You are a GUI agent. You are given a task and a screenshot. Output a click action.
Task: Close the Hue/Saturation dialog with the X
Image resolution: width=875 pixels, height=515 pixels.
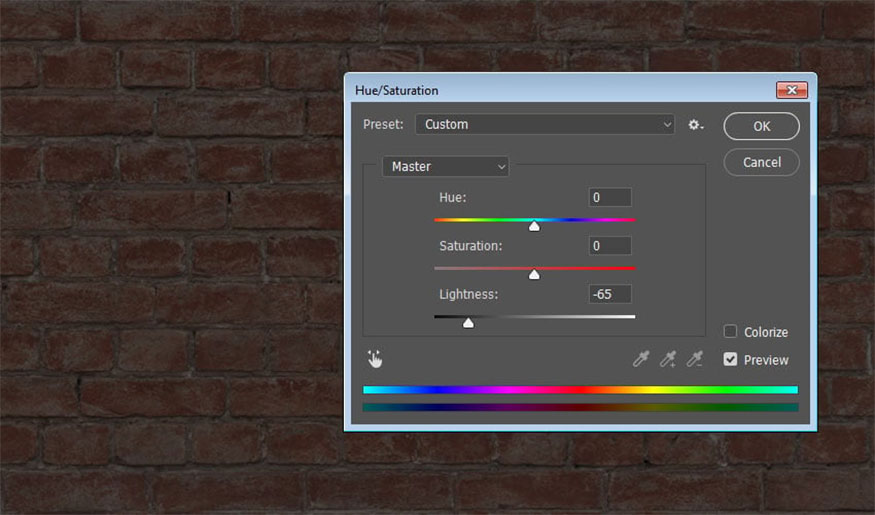click(791, 90)
